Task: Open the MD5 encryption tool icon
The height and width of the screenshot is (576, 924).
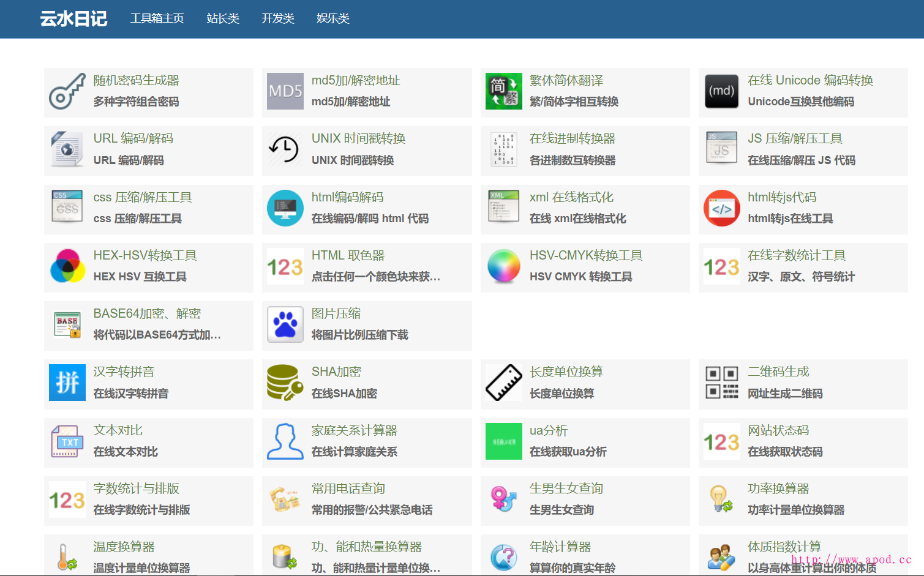Action: pyautogui.click(x=285, y=92)
